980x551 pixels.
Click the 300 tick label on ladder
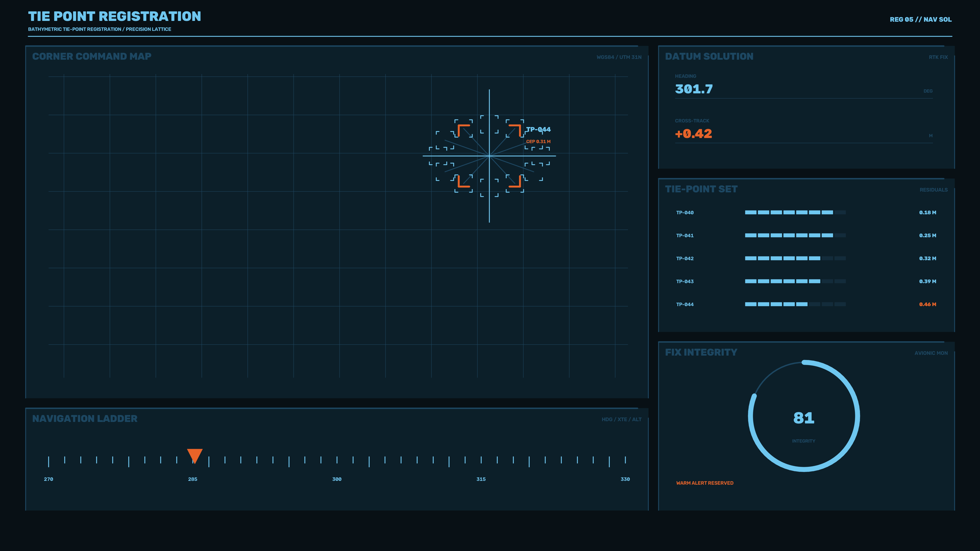(x=337, y=479)
